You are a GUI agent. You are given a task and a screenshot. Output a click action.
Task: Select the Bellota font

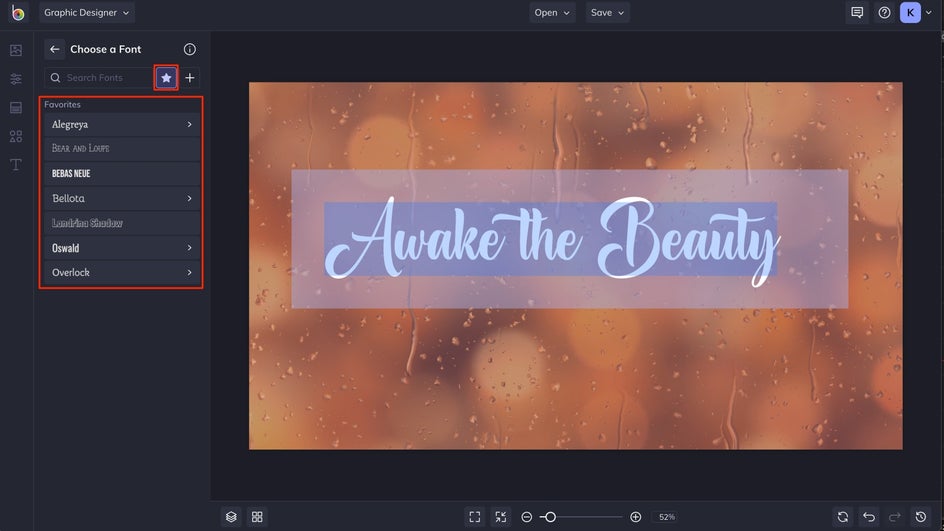point(122,198)
